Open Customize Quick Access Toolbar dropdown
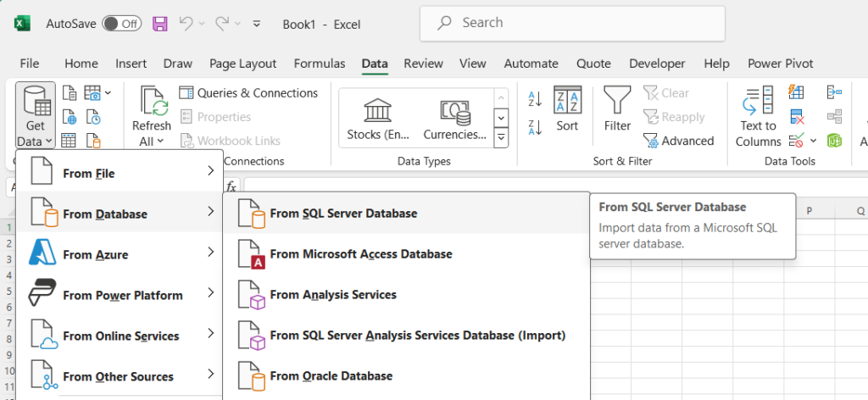Screen dimensions: 868x400 [x=257, y=24]
